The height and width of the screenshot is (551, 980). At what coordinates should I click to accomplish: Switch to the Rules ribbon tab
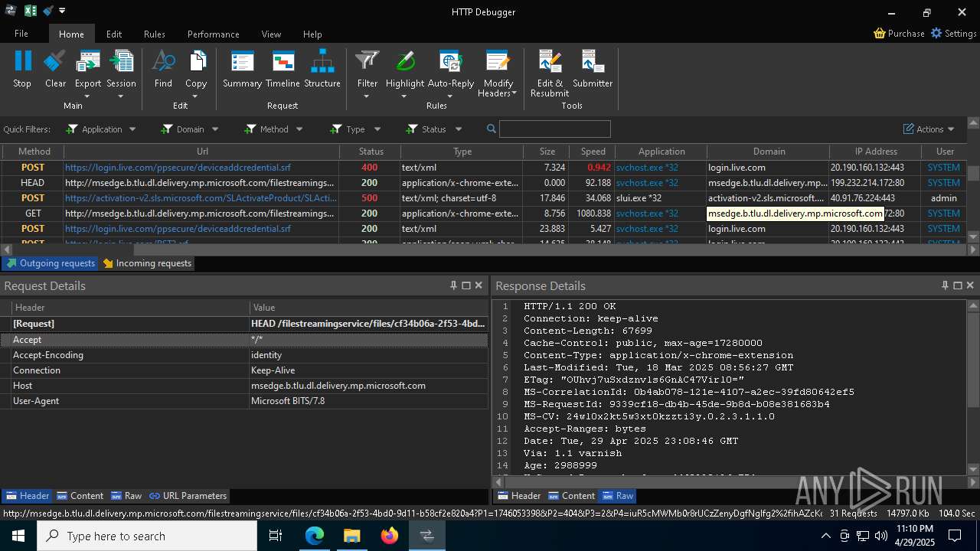[155, 34]
